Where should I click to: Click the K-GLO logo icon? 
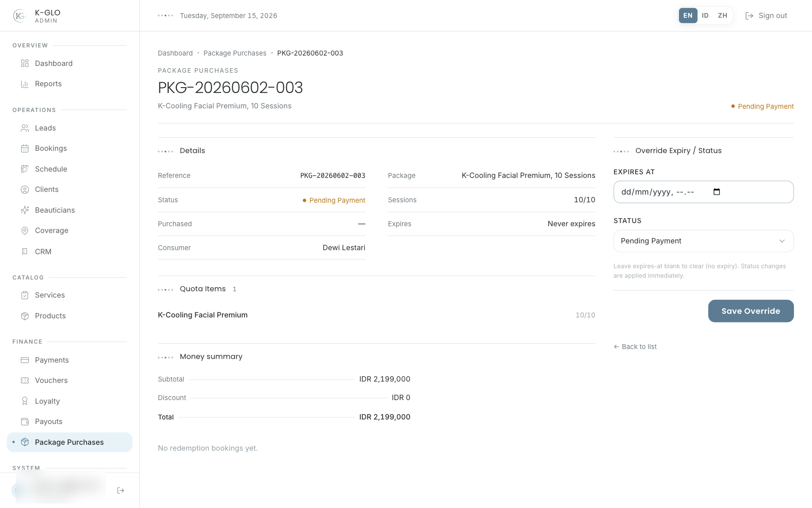[19, 16]
